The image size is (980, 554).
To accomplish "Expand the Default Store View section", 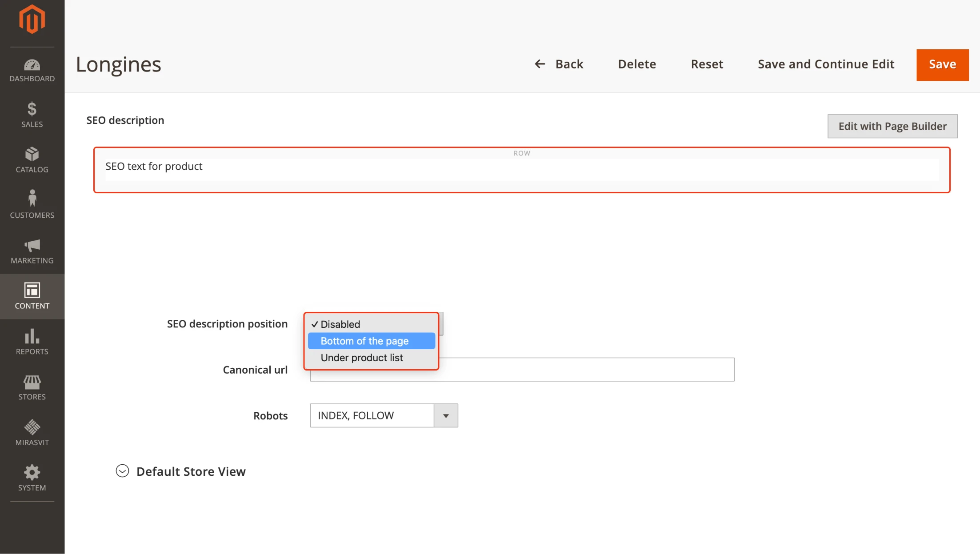I will pos(121,471).
